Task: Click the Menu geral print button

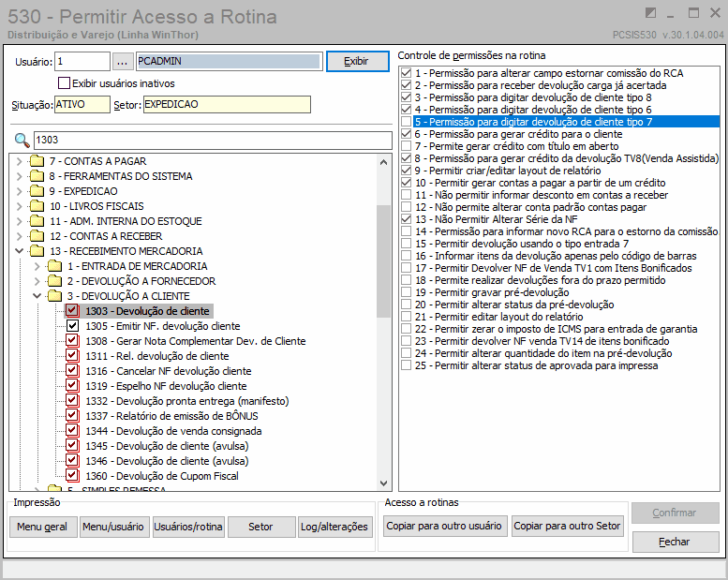Action: point(43,527)
